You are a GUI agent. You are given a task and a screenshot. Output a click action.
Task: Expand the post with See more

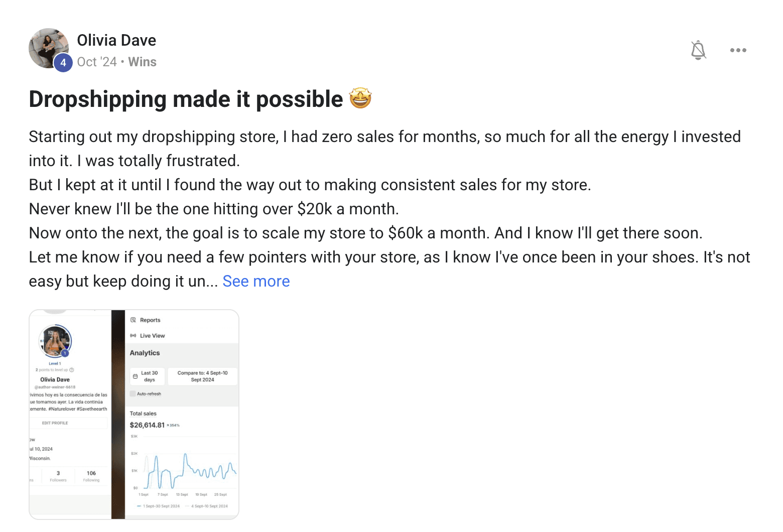pyautogui.click(x=256, y=282)
